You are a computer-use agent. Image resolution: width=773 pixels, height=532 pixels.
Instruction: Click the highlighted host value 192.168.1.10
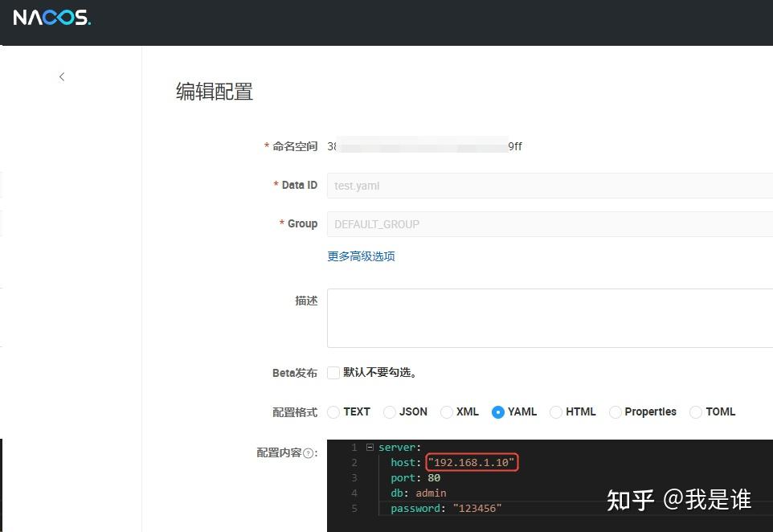(472, 462)
